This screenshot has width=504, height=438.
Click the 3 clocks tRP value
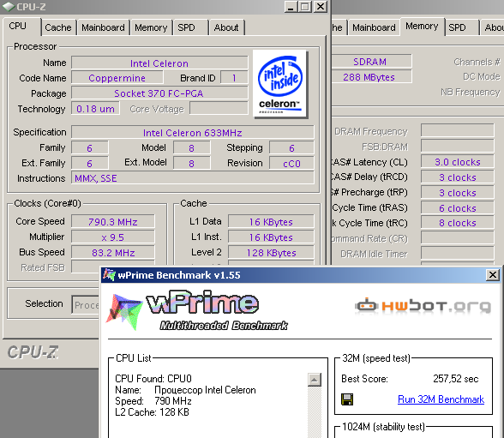458,193
